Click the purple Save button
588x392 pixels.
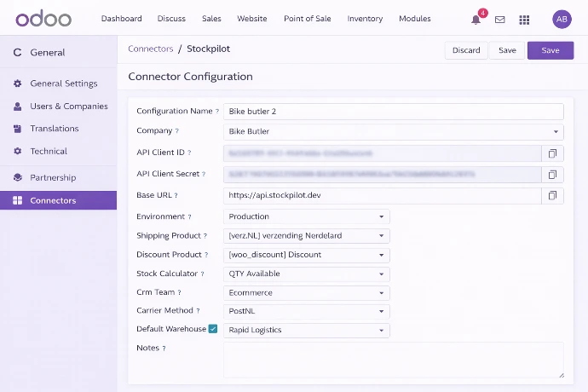551,50
